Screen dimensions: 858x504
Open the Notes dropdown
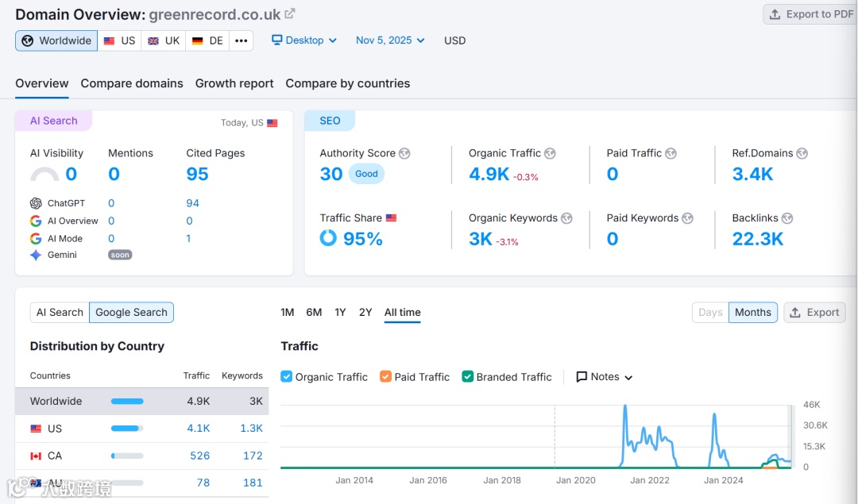click(x=604, y=377)
